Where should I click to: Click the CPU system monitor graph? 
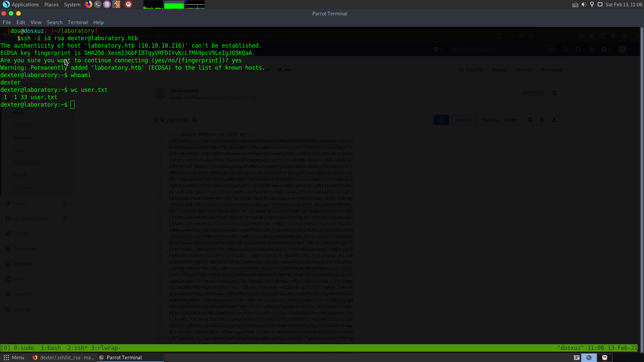(153, 4)
